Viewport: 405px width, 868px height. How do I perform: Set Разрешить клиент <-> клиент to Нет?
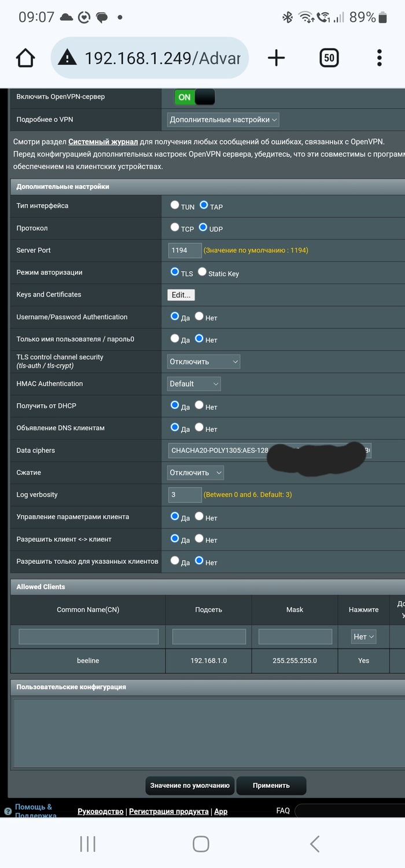(x=199, y=538)
